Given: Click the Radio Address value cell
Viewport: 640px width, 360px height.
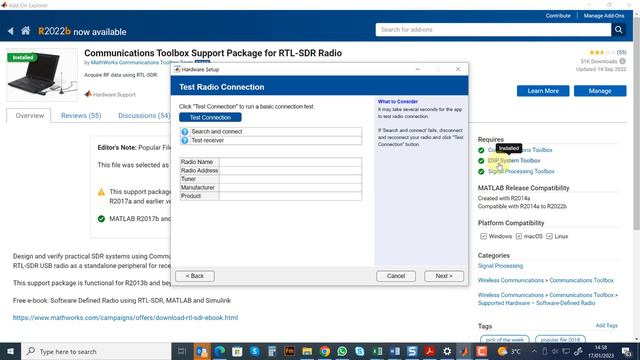Looking at the screenshot, I should click(x=290, y=171).
